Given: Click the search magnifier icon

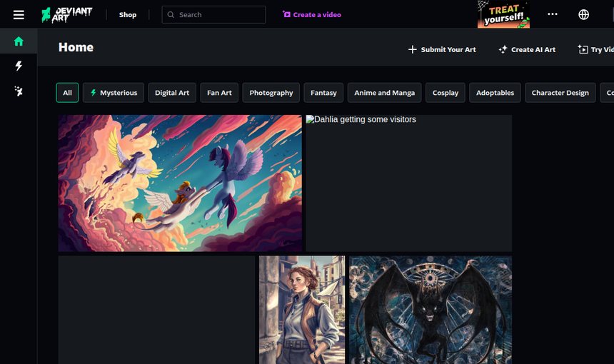Looking at the screenshot, I should (171, 14).
